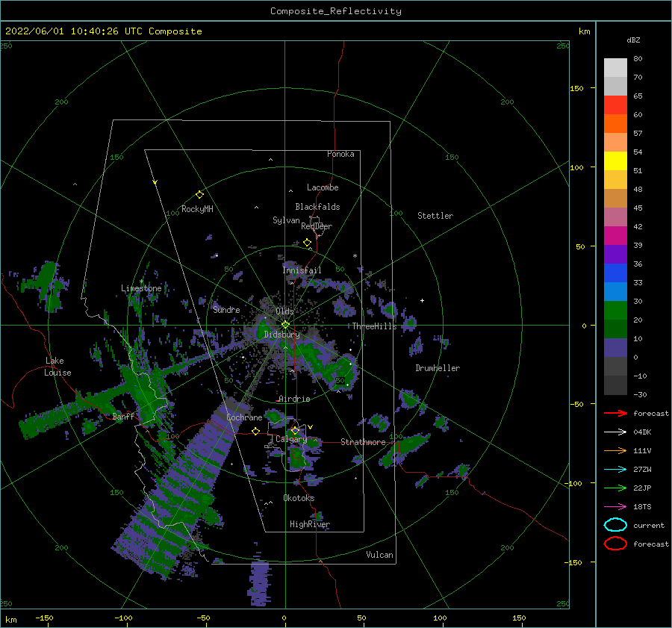Image resolution: width=672 pixels, height=628 pixels.
Task: Select the Calgary city label
Action: tap(291, 439)
